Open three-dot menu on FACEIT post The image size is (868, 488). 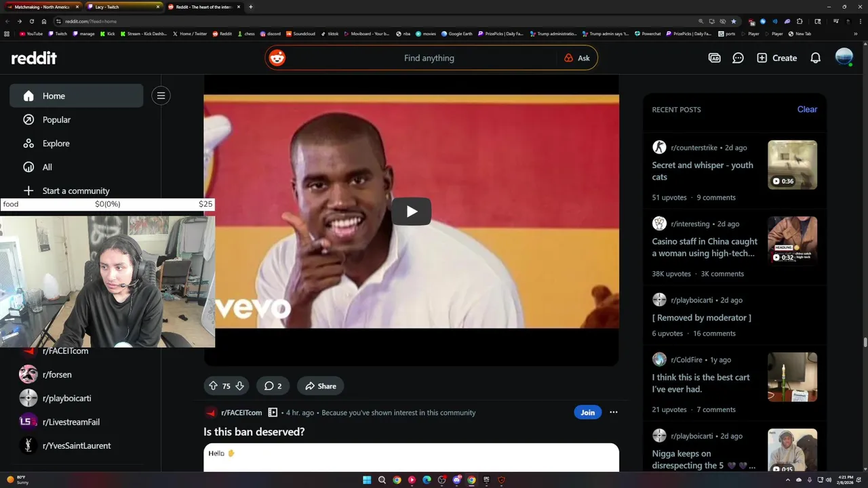[x=613, y=412]
